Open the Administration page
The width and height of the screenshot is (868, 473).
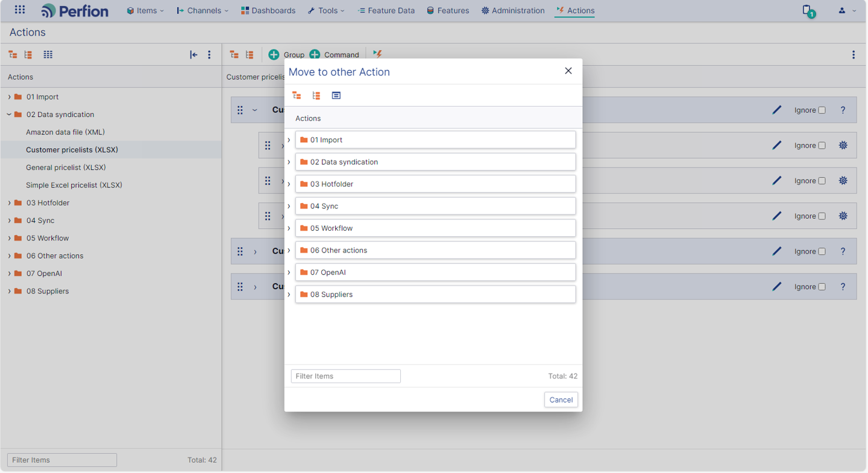(x=513, y=10)
